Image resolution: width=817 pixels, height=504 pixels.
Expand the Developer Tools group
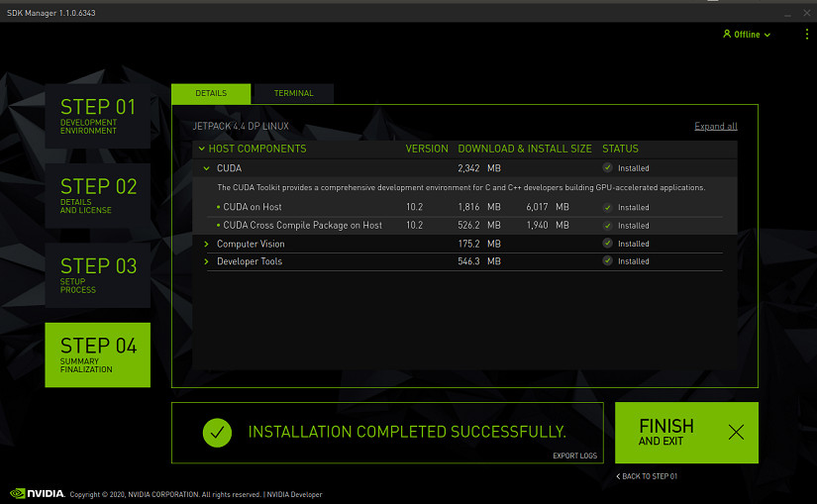(x=206, y=261)
